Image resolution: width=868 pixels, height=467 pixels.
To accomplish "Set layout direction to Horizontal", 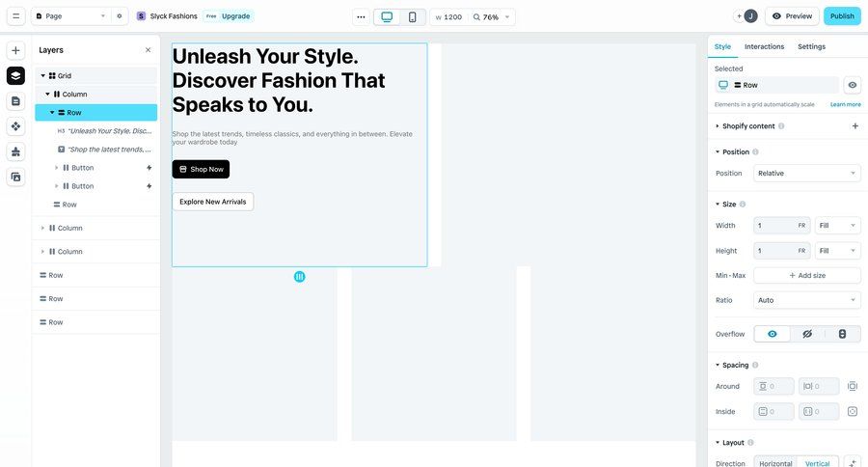I will click(775, 464).
